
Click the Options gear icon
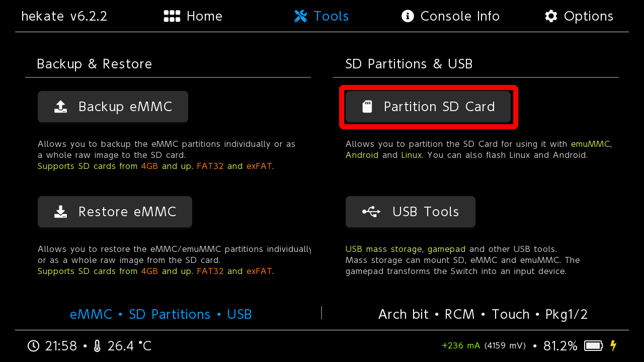551,16
